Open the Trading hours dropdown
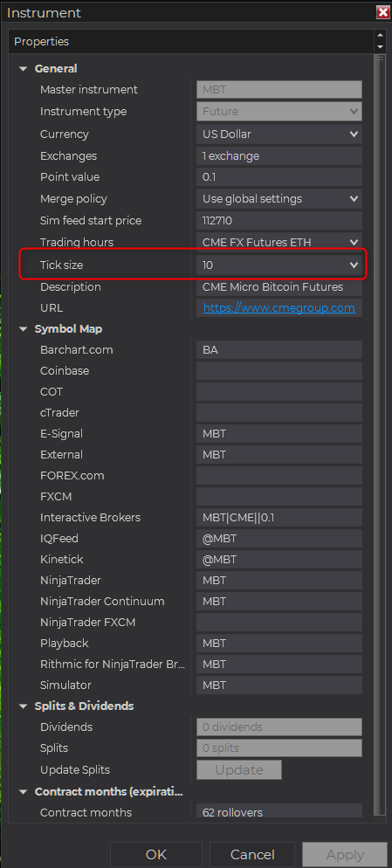 click(x=354, y=242)
